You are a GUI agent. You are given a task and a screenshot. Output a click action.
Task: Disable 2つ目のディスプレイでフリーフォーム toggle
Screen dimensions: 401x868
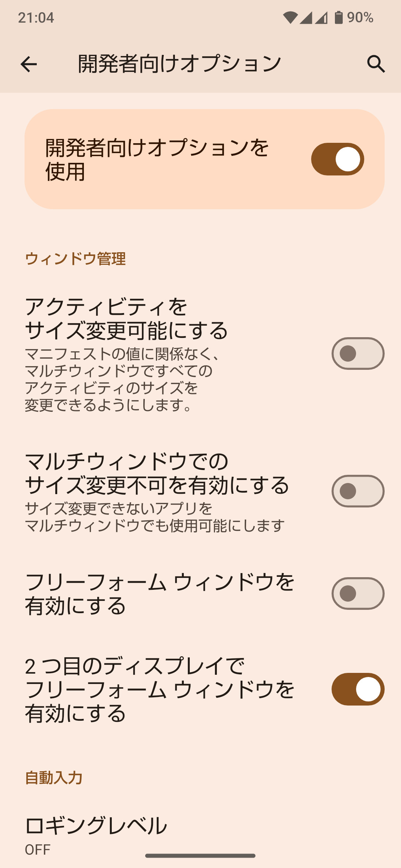coord(358,689)
